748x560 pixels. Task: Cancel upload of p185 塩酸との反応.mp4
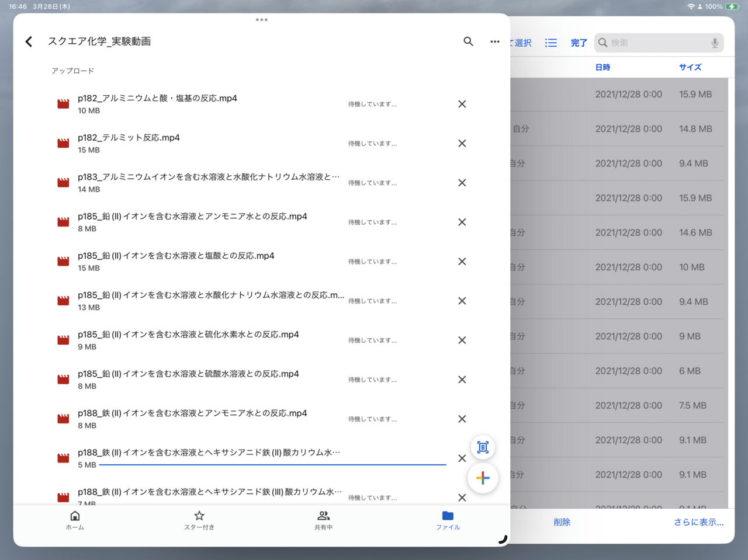coord(462,262)
